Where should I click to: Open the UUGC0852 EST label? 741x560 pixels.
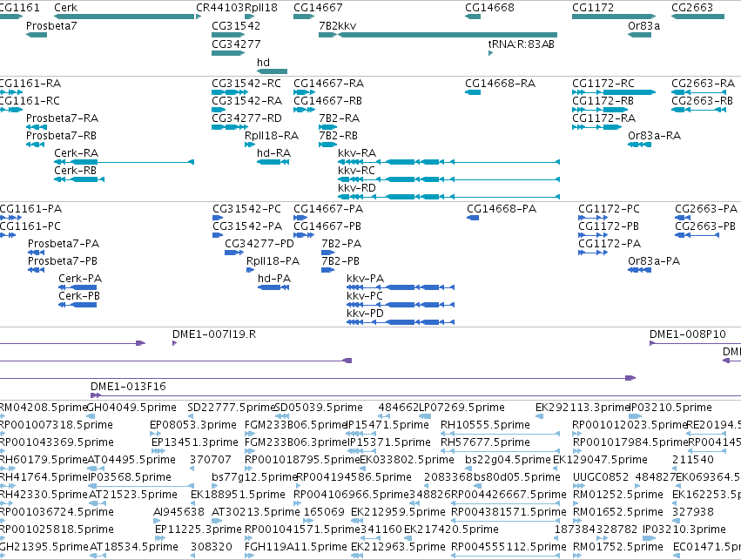click(601, 477)
